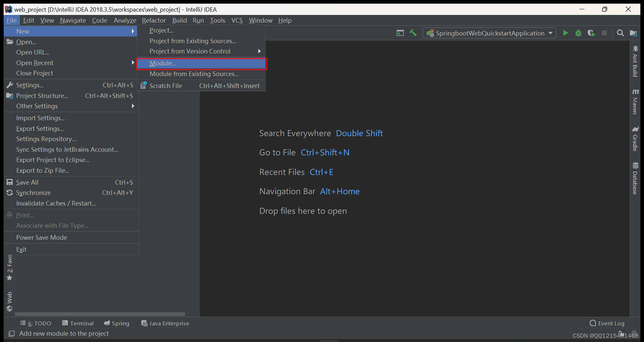Image resolution: width=644 pixels, height=342 pixels.
Task: Select Import Settings...
Action: [71, 118]
